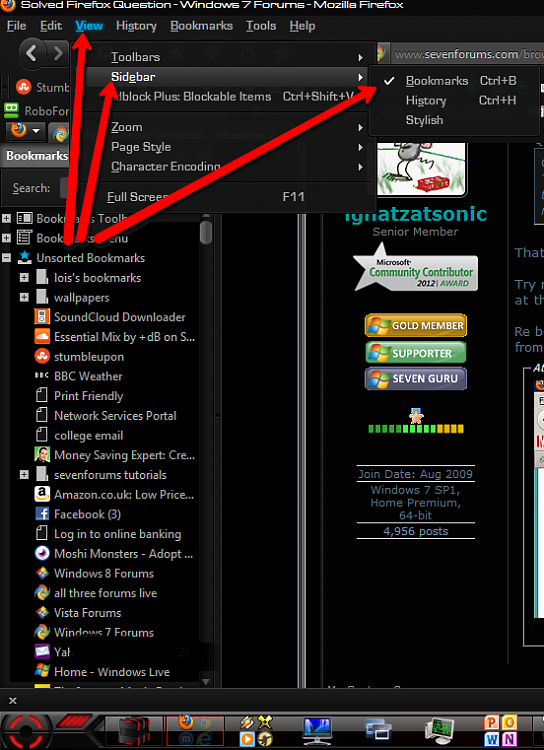Image resolution: width=544 pixels, height=750 pixels.
Task: Expand the Bookmarks Toolbar tree node
Action: point(6,219)
